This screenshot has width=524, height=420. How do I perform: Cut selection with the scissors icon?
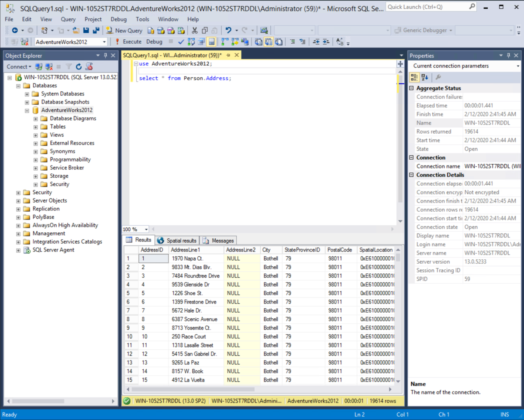click(194, 31)
